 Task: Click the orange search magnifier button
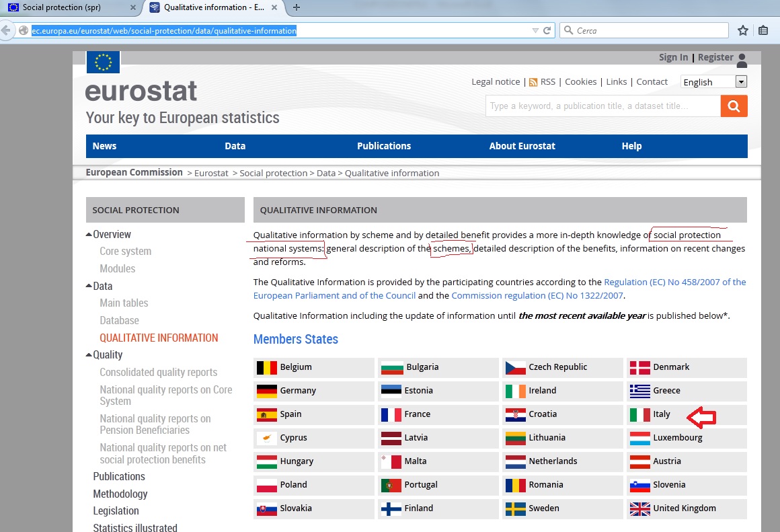734,106
